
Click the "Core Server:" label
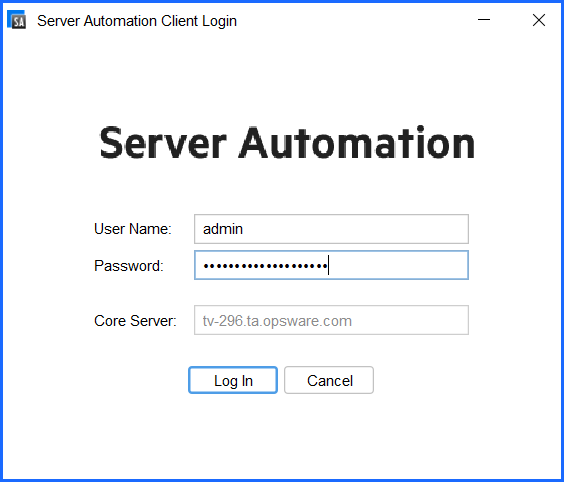pos(135,320)
